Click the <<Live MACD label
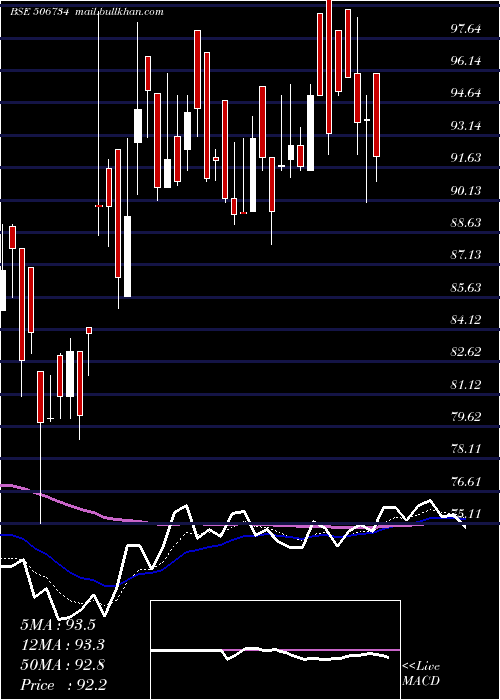This screenshot has height=700, width=500. point(421,674)
